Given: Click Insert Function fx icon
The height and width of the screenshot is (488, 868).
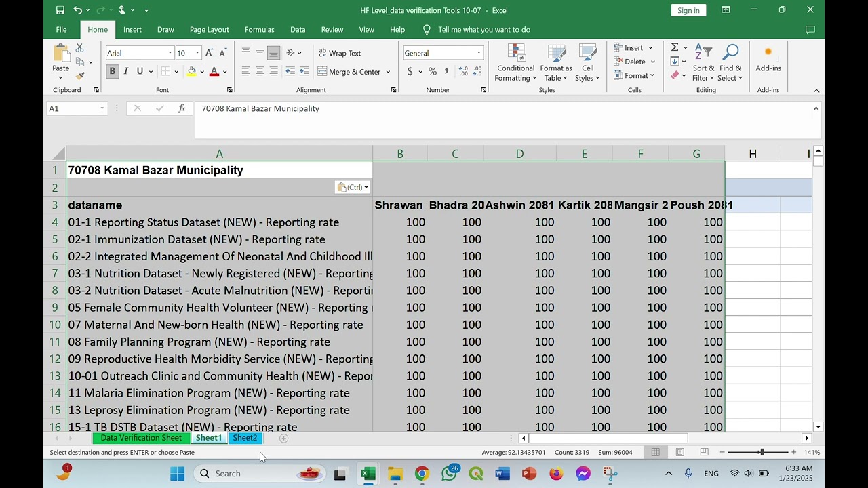Looking at the screenshot, I should click(181, 108).
